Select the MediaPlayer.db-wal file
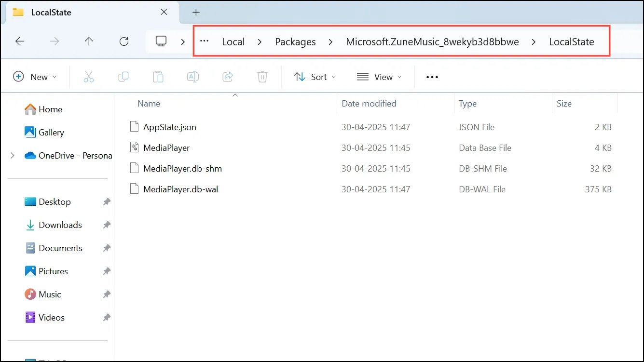 coord(181,189)
